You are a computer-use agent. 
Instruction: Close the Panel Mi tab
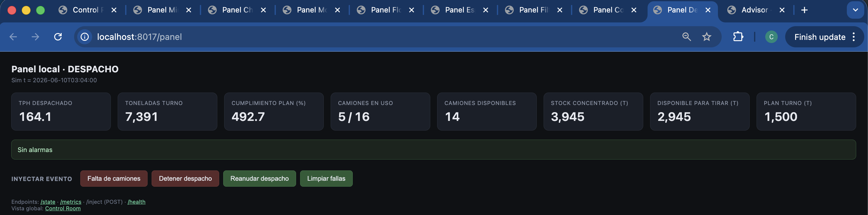[x=189, y=10]
